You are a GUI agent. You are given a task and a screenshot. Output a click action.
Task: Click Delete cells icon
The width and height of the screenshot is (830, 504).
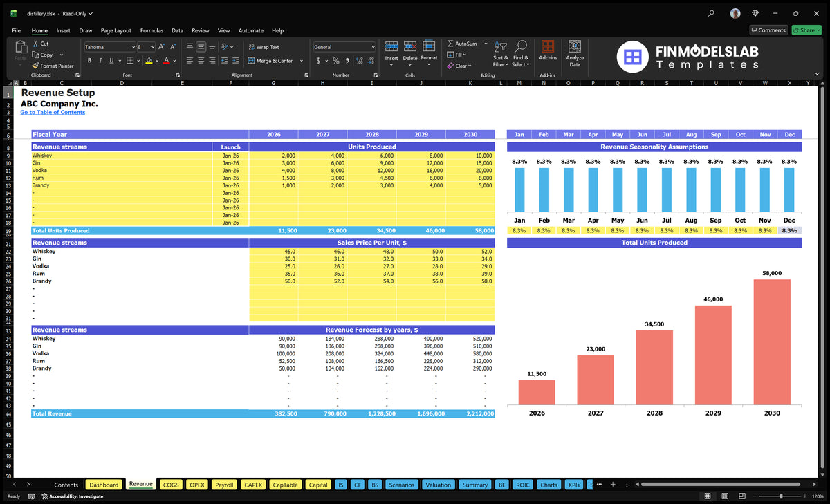coord(410,46)
